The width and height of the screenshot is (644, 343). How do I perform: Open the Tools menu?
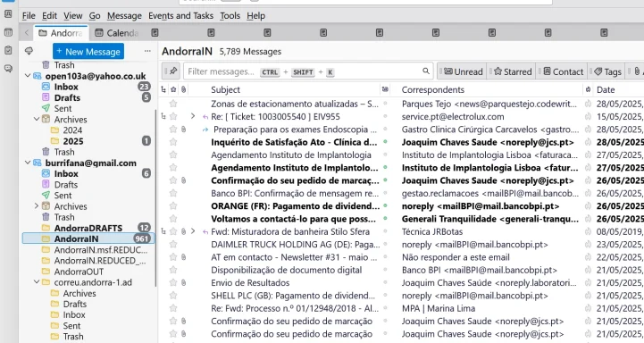[x=230, y=16]
